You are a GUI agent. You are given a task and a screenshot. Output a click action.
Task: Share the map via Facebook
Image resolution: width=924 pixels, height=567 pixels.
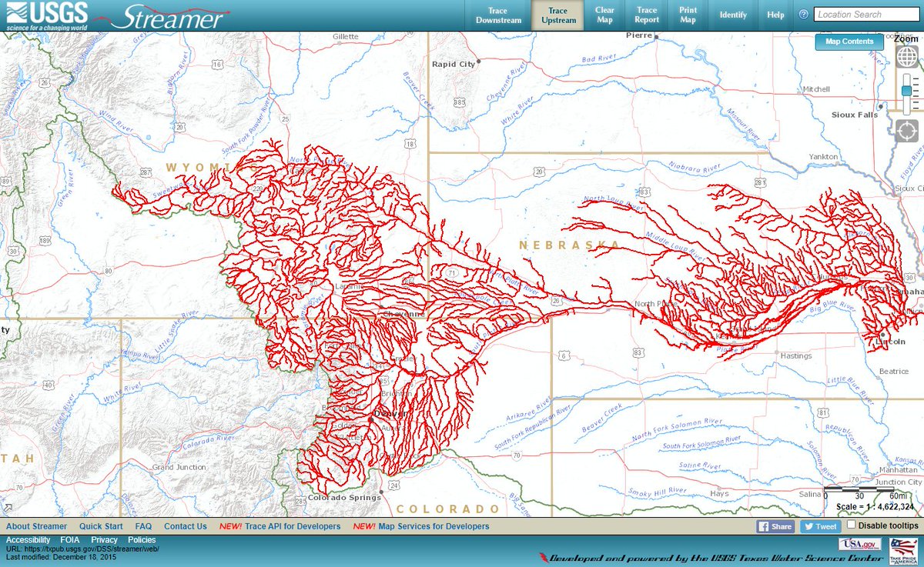pyautogui.click(x=775, y=526)
